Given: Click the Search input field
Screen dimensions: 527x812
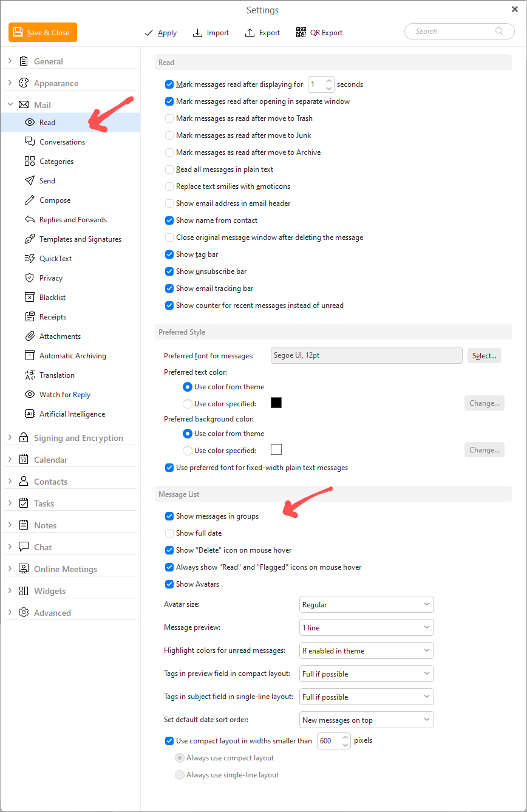Looking at the screenshot, I should [x=459, y=31].
